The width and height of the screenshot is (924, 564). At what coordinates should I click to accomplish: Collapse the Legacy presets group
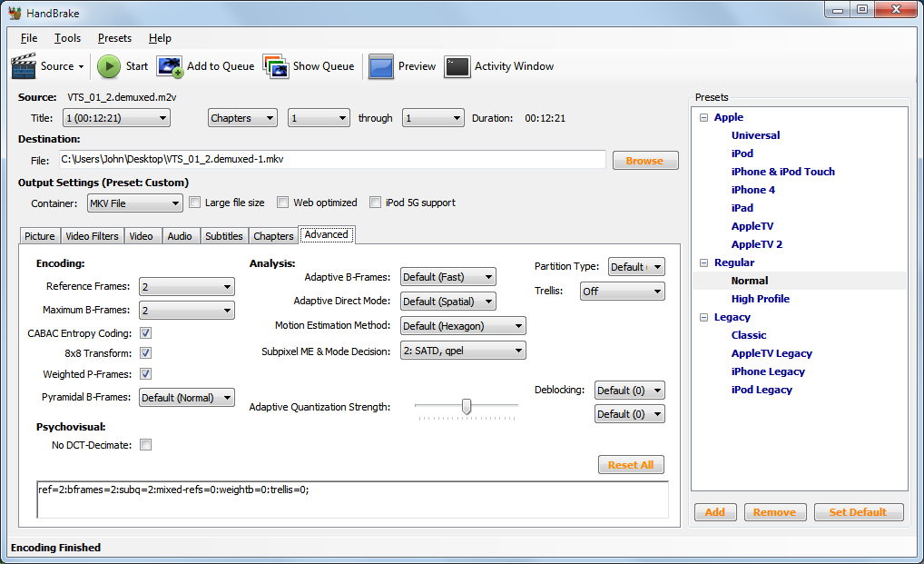(x=703, y=317)
